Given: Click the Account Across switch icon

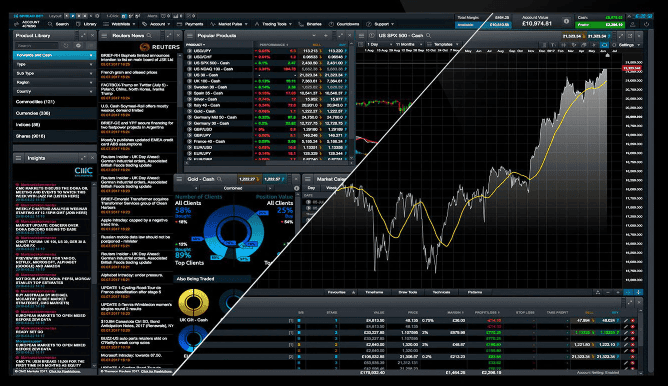Looking at the screenshot, I should [x=17, y=24].
